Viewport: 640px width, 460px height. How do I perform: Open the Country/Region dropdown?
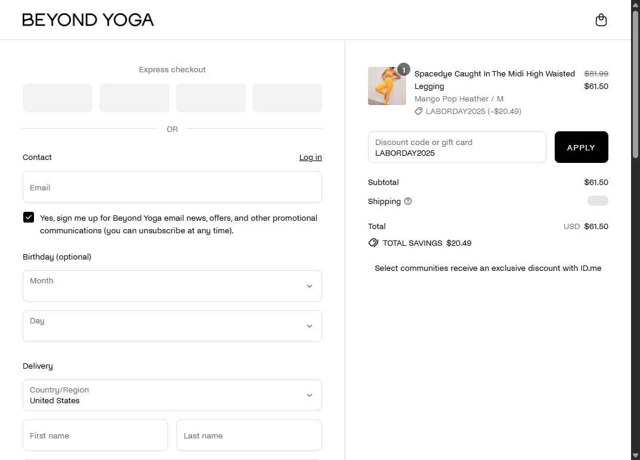pos(172,395)
